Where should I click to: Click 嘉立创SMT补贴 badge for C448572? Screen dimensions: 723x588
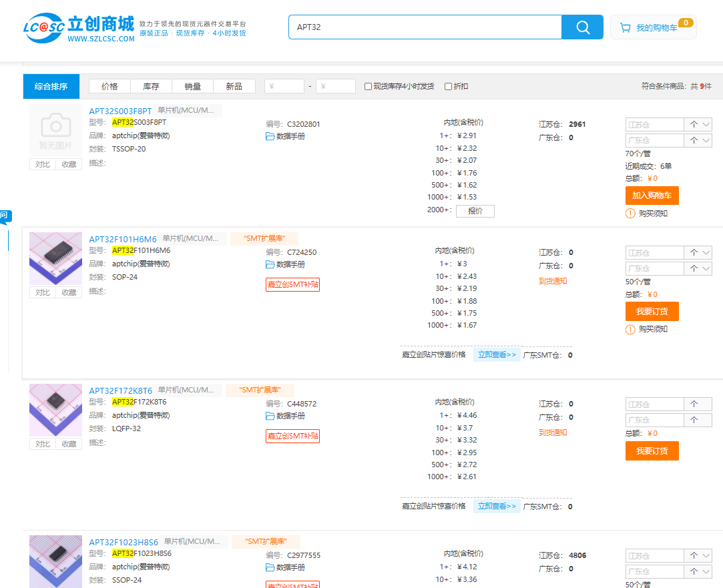tap(293, 436)
